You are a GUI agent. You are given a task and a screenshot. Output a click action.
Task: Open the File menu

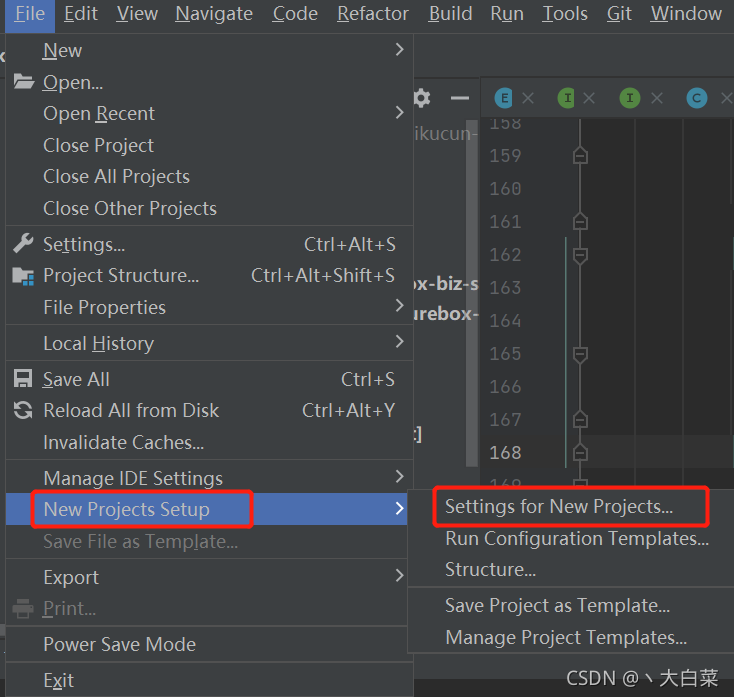tap(30, 14)
